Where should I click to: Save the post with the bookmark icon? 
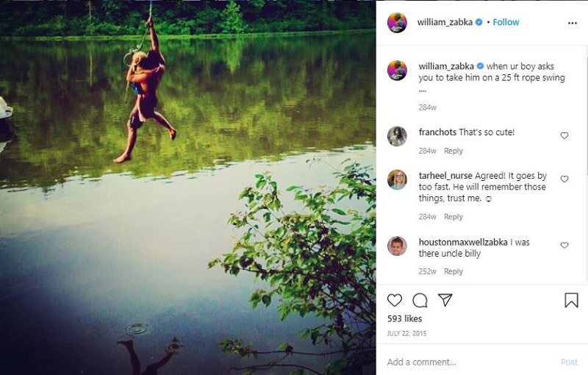tap(571, 300)
